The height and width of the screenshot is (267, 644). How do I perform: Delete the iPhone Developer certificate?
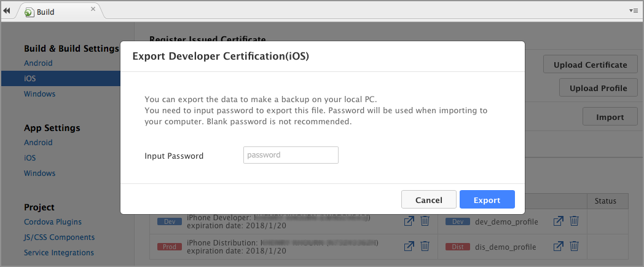click(x=425, y=221)
